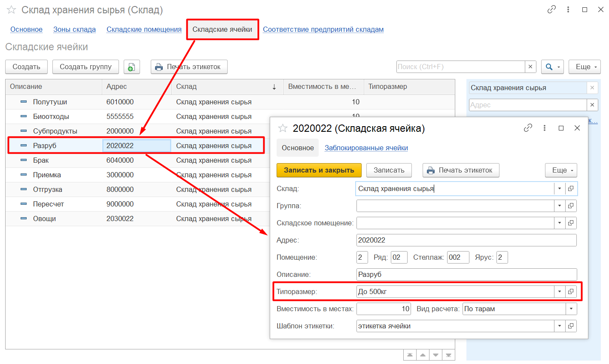Open Соответствие предприятий складам link
Image resolution: width=609 pixels, height=364 pixels.
(323, 30)
